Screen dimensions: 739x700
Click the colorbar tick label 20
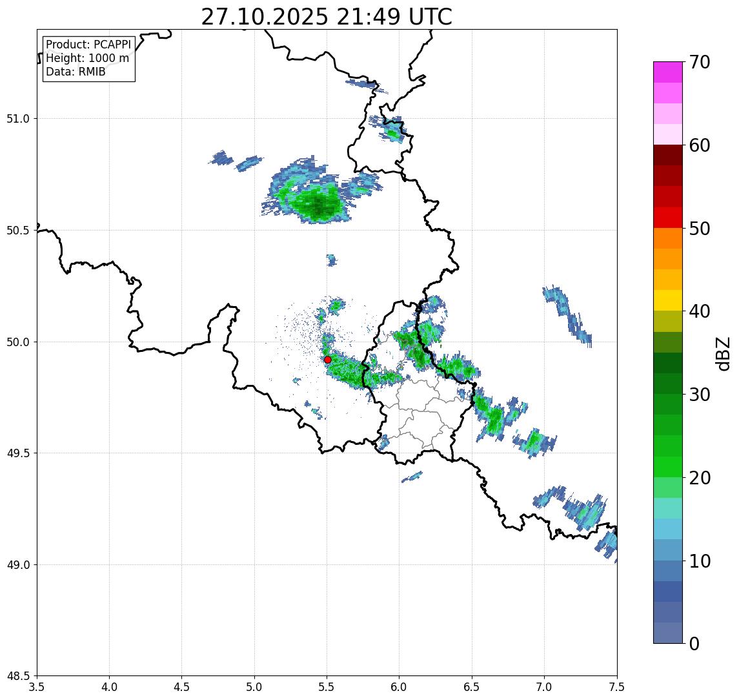pos(699,478)
